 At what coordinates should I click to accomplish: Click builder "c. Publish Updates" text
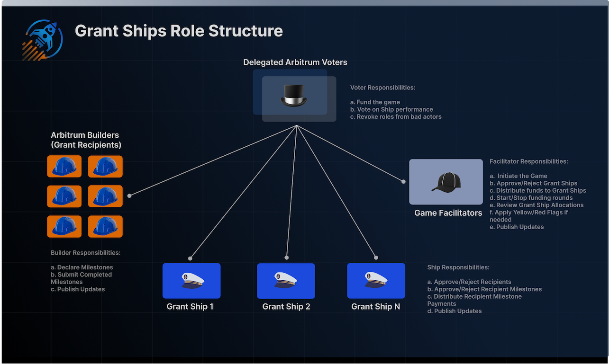tap(78, 289)
